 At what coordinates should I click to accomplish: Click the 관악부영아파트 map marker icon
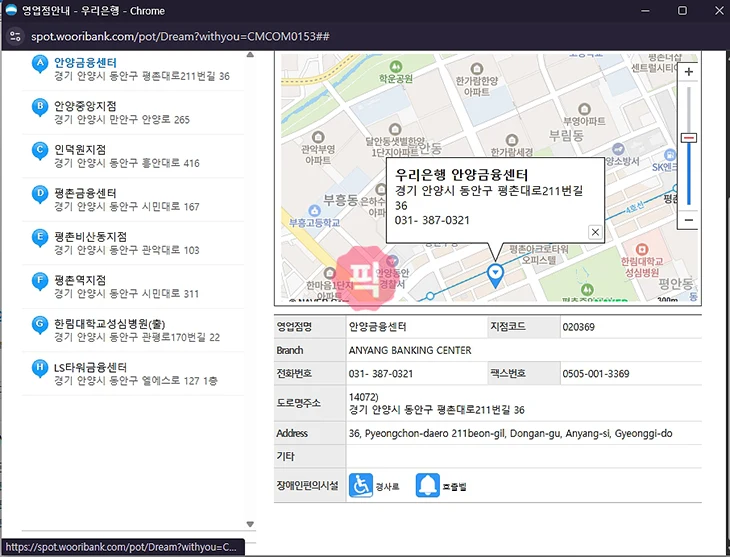point(318,137)
